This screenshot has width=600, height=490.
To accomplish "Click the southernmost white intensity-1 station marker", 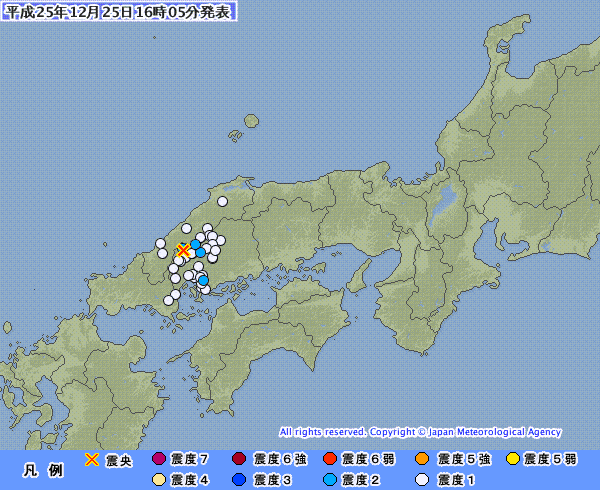I will coord(168,300).
